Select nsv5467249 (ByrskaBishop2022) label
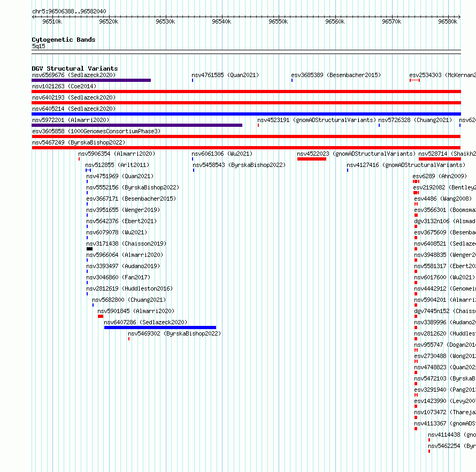The width and height of the screenshot is (476, 472). pyautogui.click(x=79, y=142)
